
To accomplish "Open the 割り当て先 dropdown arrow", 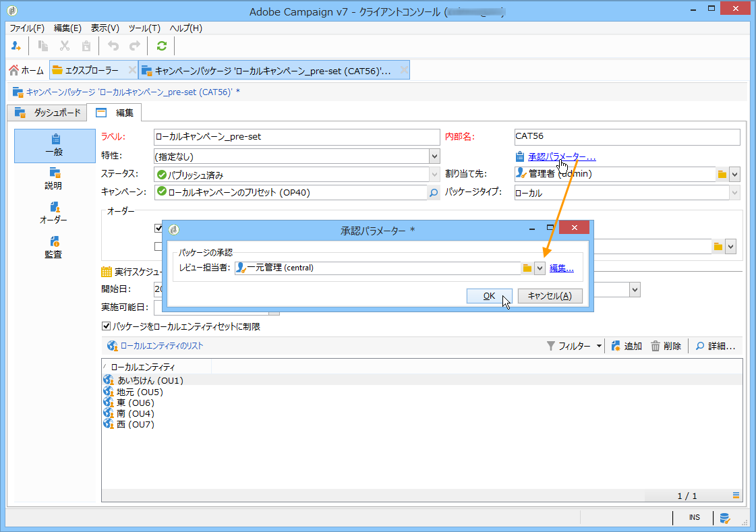I will tap(734, 175).
